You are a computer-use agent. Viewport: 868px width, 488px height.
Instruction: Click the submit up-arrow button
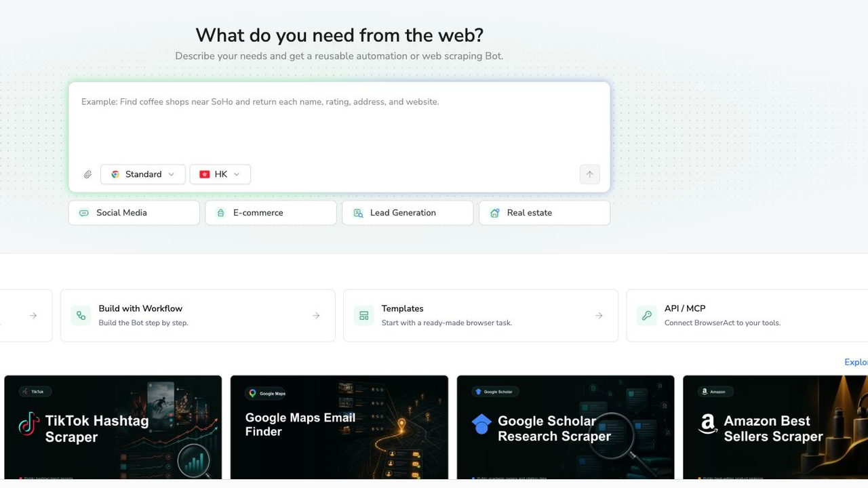click(x=590, y=174)
